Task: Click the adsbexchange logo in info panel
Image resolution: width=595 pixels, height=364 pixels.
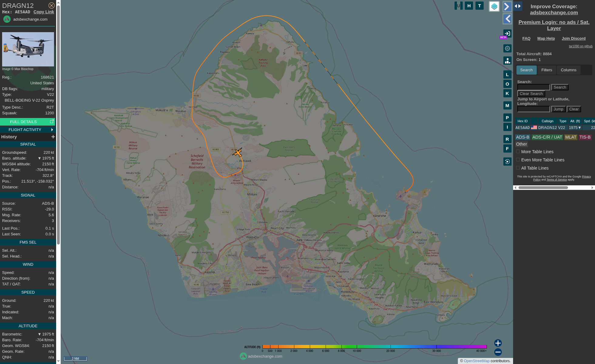Action: coord(7,19)
